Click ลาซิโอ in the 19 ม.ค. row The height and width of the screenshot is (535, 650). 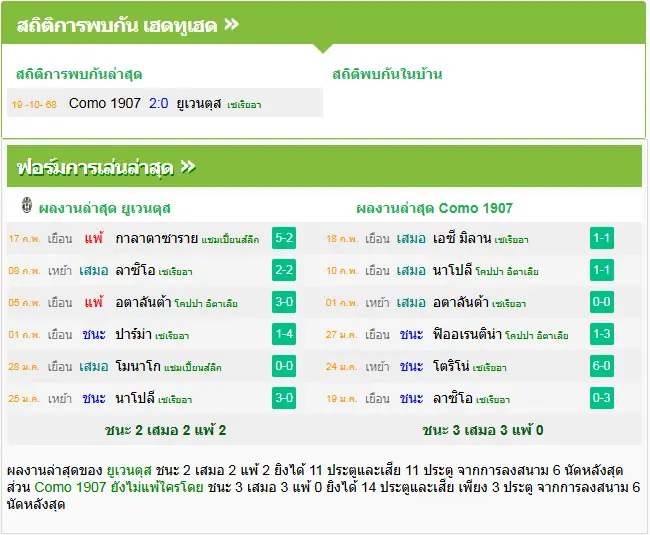pyautogui.click(x=453, y=398)
